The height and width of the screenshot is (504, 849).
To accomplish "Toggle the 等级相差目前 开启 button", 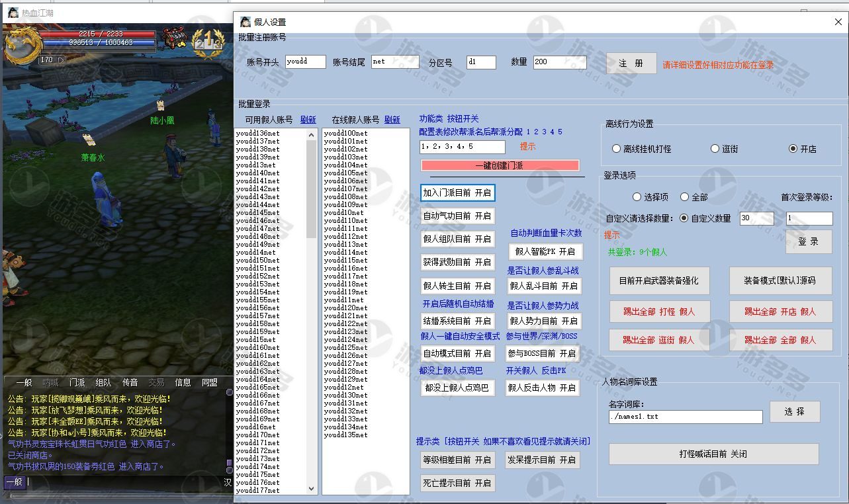I will (x=457, y=460).
